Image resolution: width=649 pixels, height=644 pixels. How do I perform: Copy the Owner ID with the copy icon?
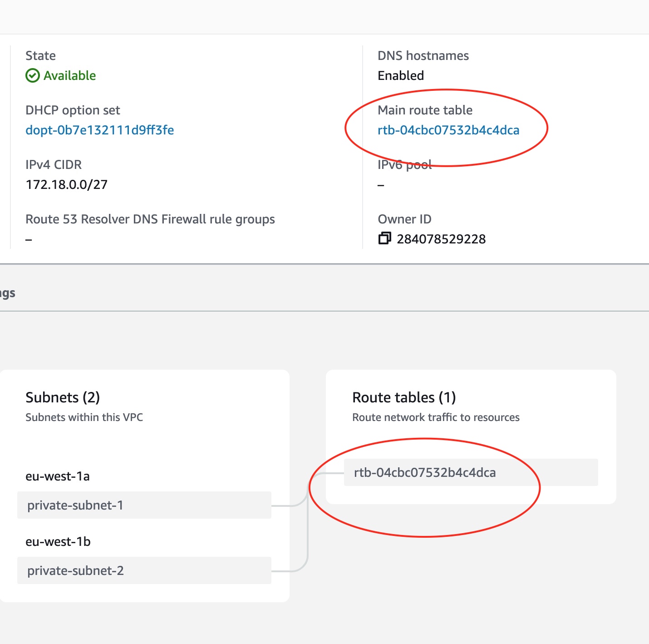point(384,238)
